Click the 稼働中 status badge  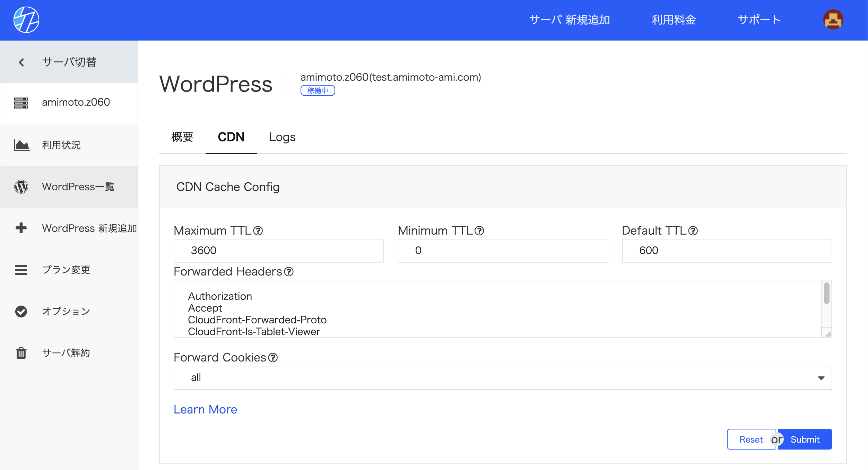pos(318,90)
